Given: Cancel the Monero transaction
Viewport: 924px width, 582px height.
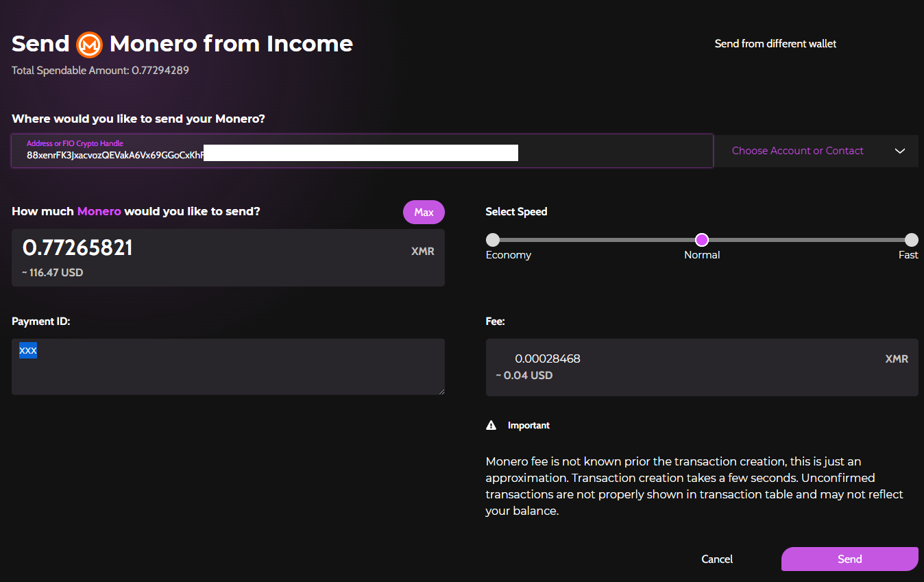Looking at the screenshot, I should (x=717, y=559).
